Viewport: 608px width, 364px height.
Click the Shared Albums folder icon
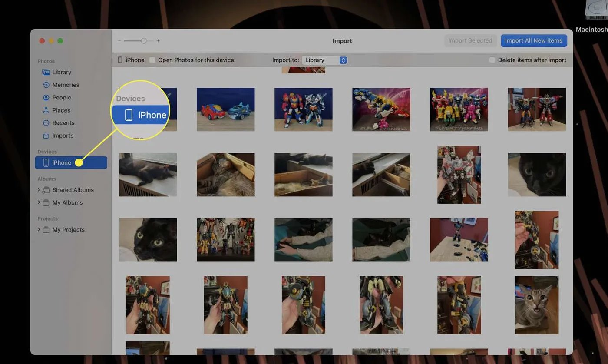(x=46, y=190)
